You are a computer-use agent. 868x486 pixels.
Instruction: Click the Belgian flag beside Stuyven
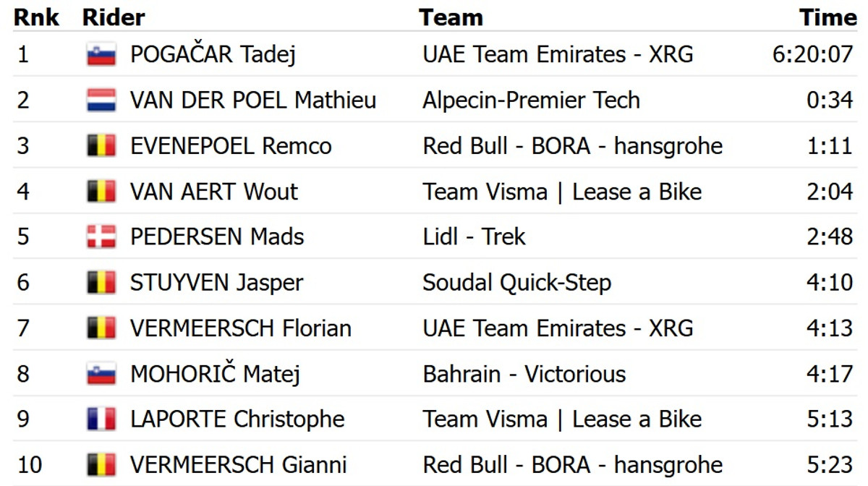tap(101, 283)
